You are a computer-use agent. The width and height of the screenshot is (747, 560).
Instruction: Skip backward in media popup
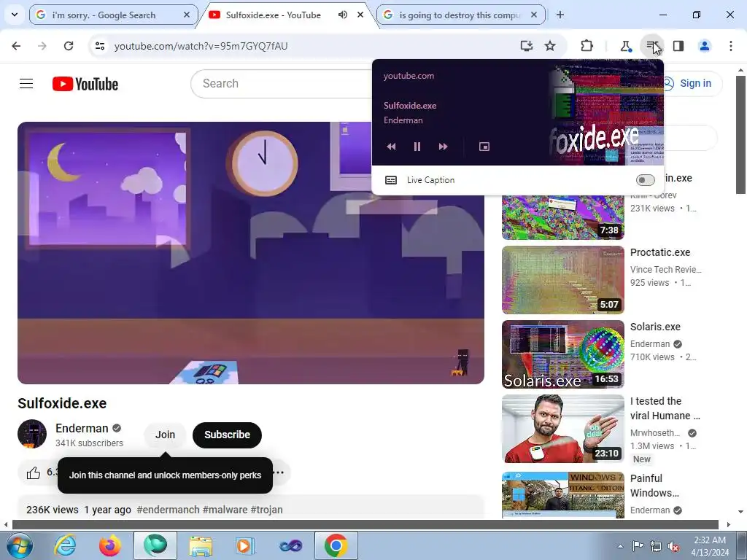pos(391,147)
